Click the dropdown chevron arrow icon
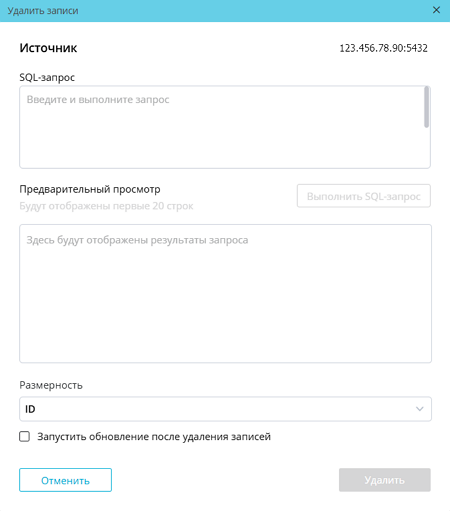 click(420, 409)
